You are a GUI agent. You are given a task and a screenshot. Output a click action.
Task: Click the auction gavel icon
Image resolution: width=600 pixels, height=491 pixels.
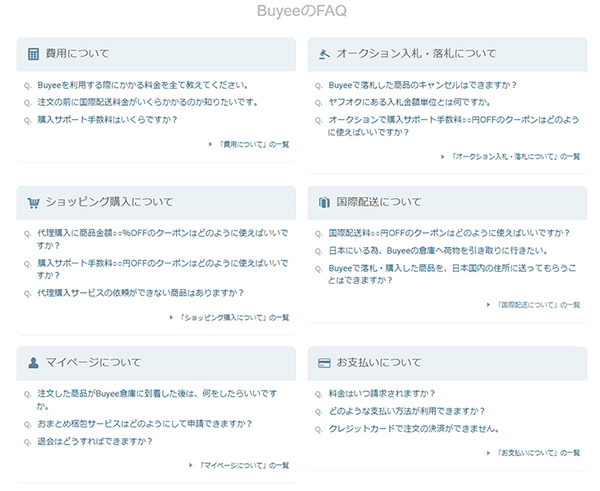(x=324, y=54)
